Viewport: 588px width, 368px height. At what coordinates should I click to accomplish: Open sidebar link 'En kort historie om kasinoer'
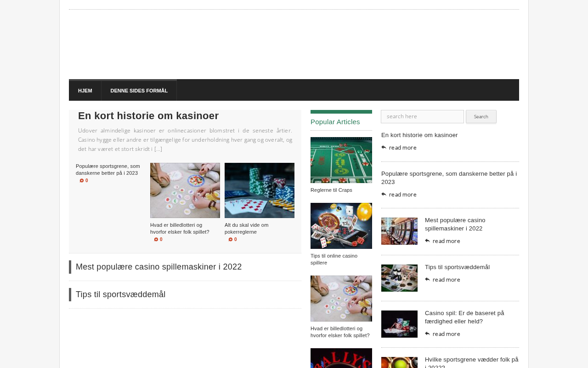click(x=419, y=135)
